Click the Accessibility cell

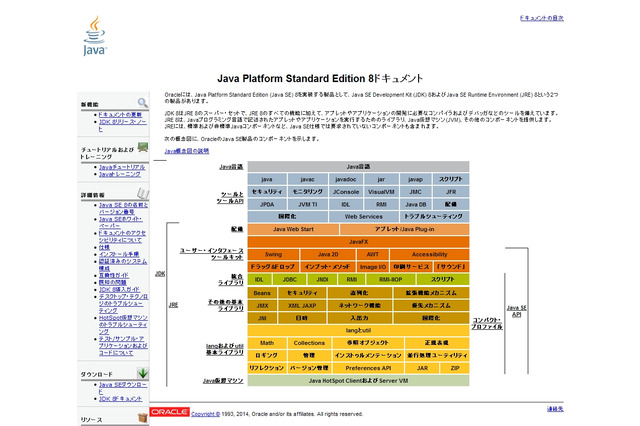click(429, 255)
